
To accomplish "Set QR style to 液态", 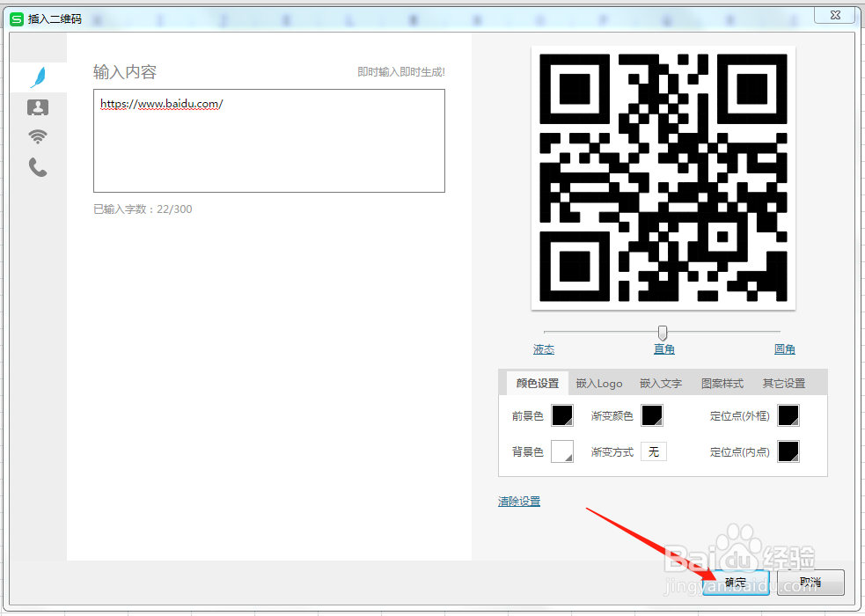I will pos(544,349).
